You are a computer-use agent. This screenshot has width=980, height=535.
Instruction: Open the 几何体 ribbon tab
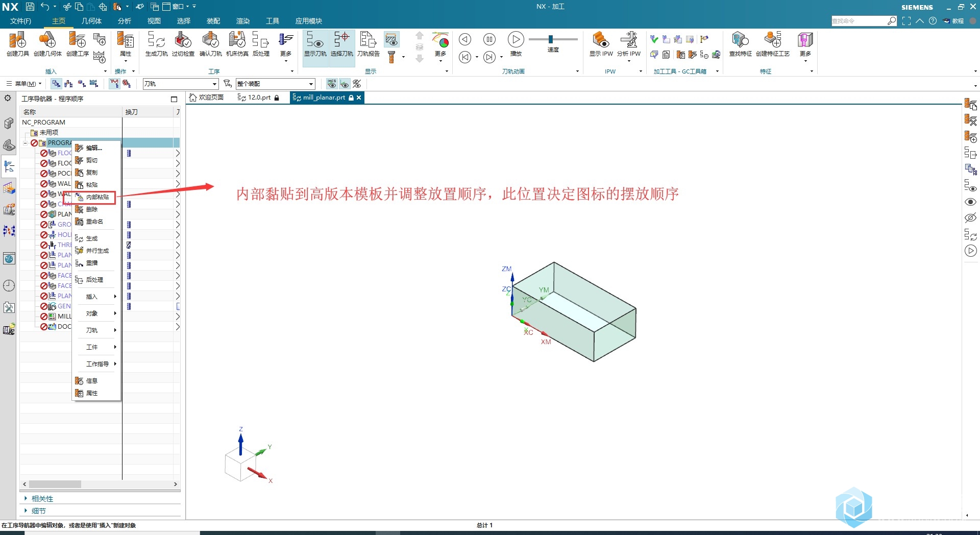pos(91,21)
